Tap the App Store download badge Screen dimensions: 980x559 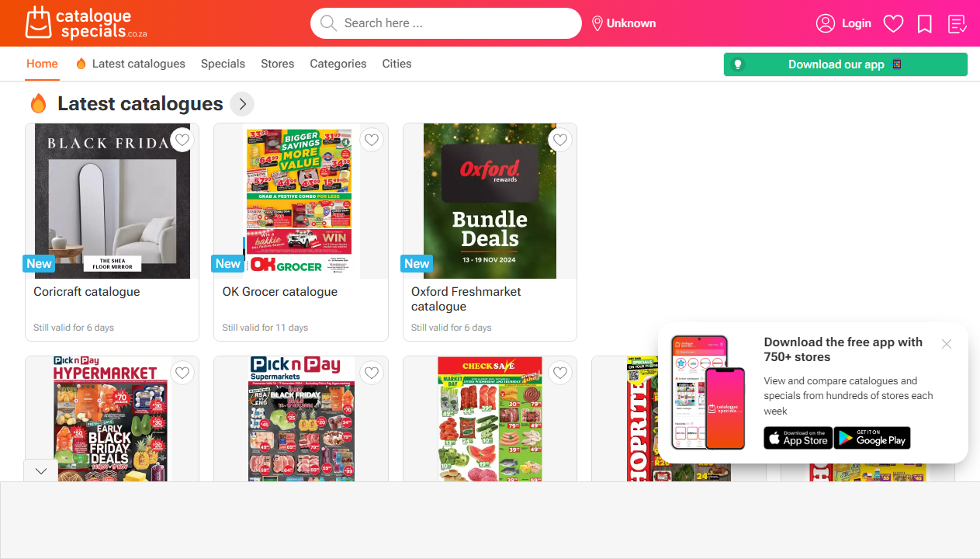pyautogui.click(x=798, y=438)
